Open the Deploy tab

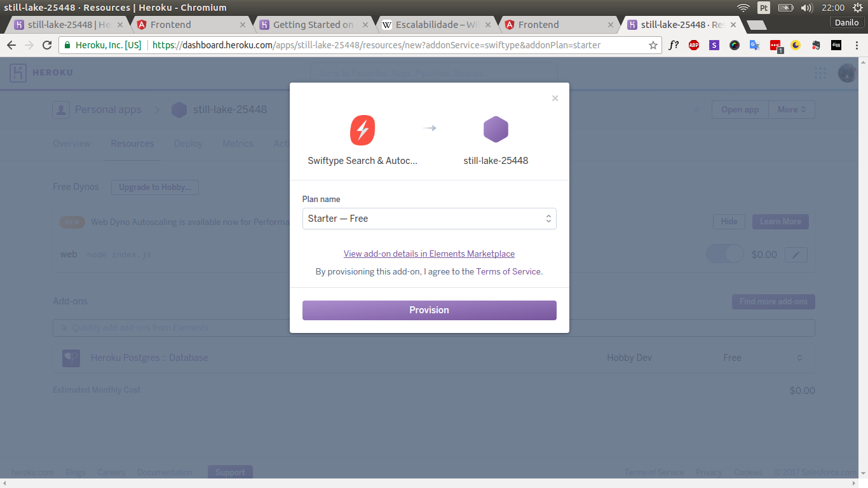point(188,144)
